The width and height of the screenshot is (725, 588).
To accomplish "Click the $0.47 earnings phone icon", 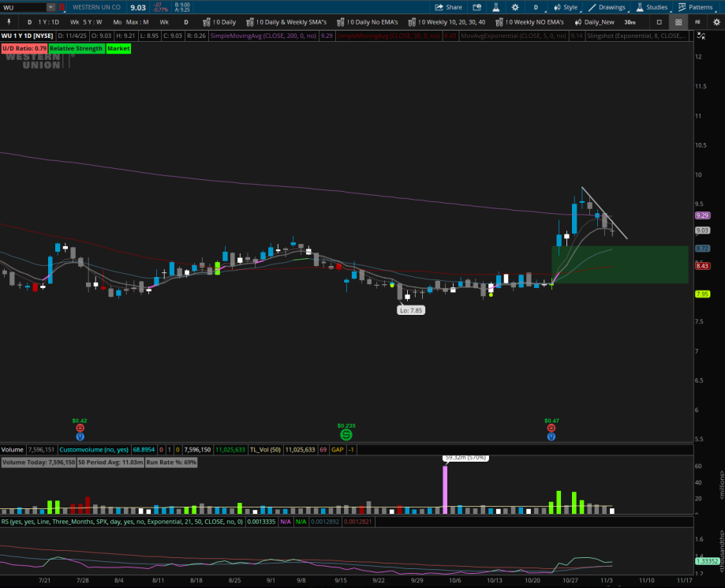I will tap(551, 429).
